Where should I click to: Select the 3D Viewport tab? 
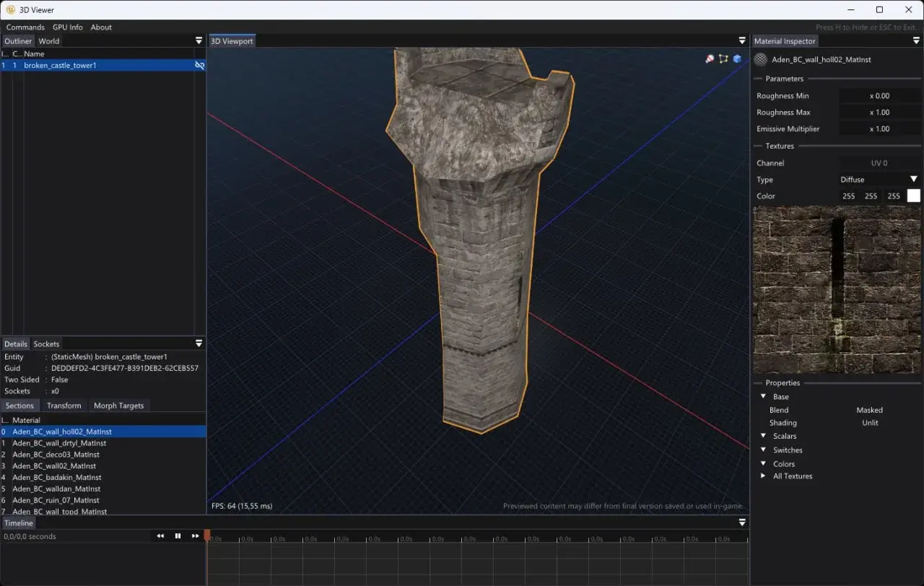click(x=232, y=41)
